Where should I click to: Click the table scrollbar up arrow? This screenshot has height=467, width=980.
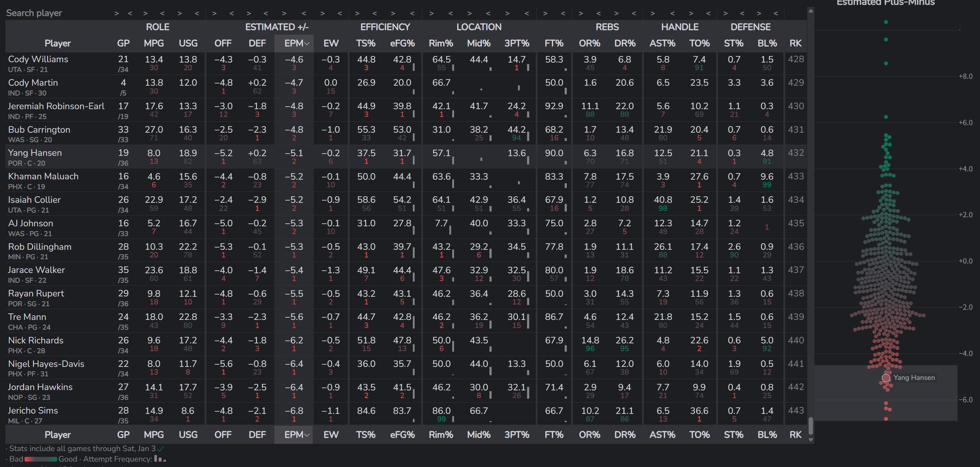click(x=811, y=11)
